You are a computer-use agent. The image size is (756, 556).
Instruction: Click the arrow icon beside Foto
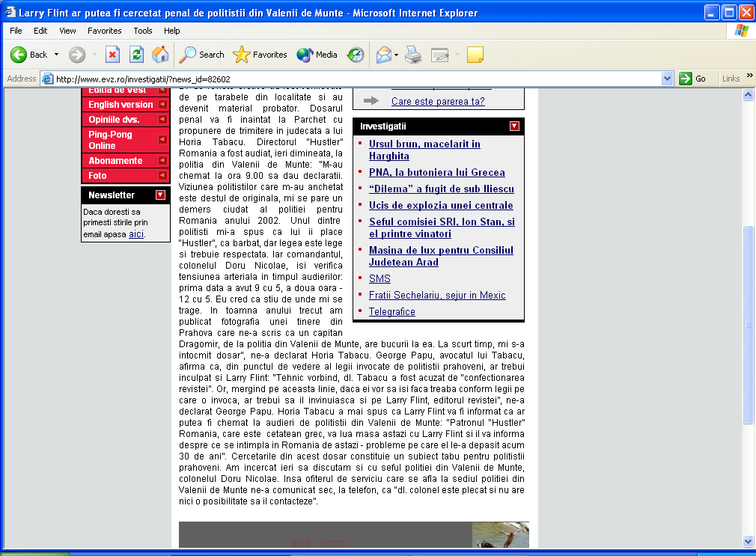point(162,176)
